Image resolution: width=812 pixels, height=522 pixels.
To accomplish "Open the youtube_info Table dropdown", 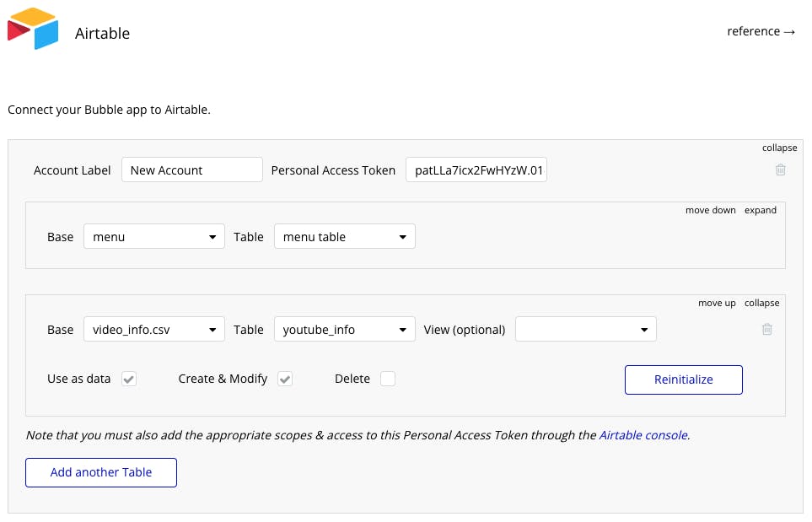I will pos(345,330).
